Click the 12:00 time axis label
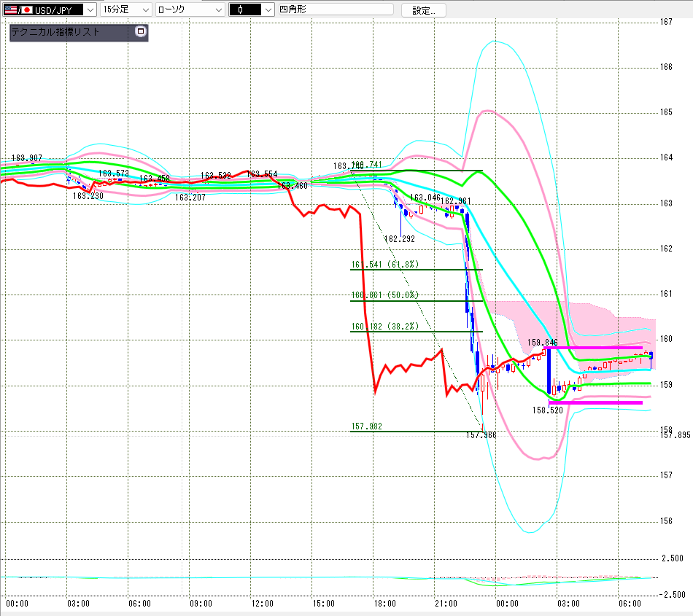This screenshot has width=693, height=616. (x=263, y=604)
